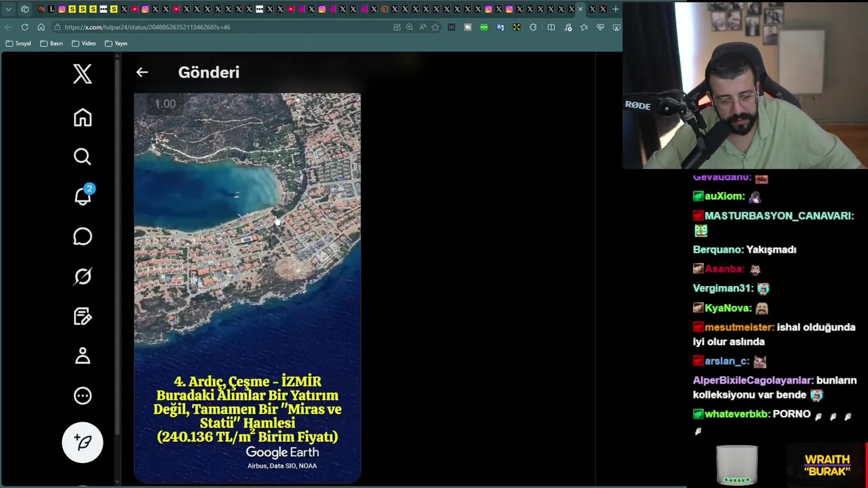Go back using arrow beside Gönderi

[x=142, y=72]
